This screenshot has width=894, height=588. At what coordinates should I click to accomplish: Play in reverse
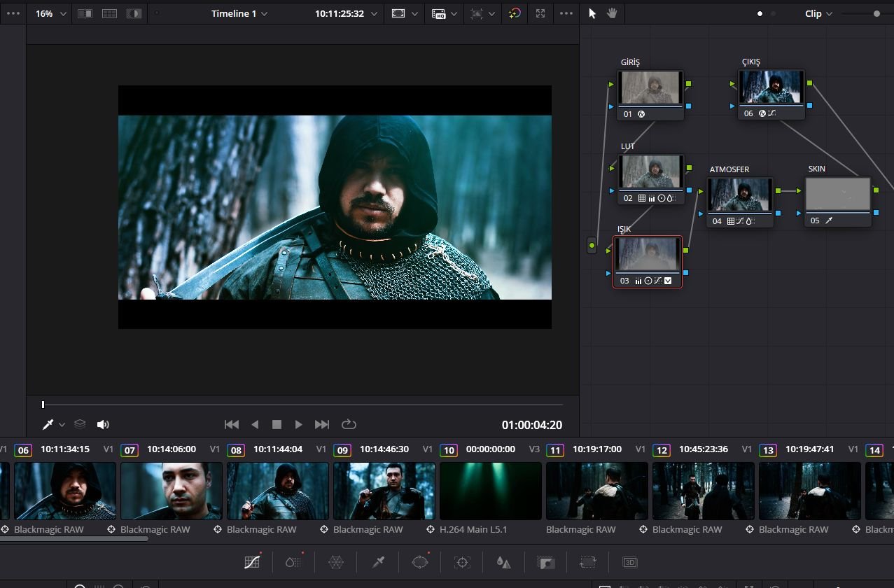click(255, 424)
